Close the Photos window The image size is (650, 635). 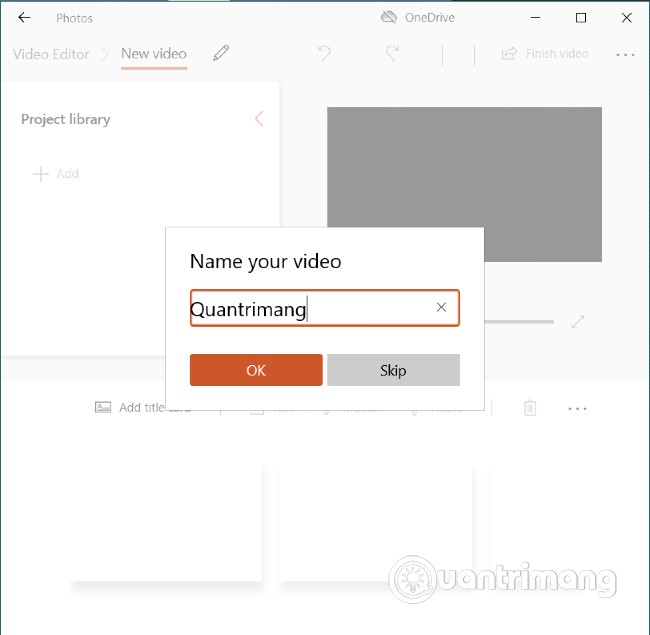pyautogui.click(x=627, y=17)
